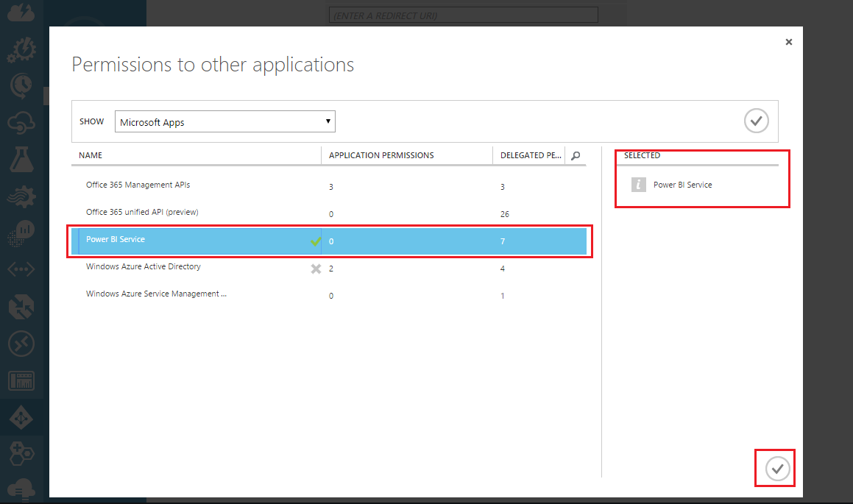This screenshot has width=853, height=504.
Task: Search applications with magnifier icon
Action: pyautogui.click(x=576, y=155)
